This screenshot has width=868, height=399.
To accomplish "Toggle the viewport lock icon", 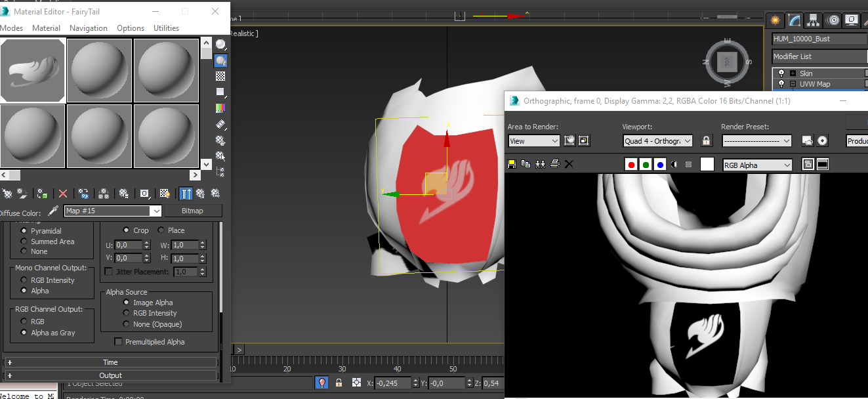I will [x=706, y=140].
